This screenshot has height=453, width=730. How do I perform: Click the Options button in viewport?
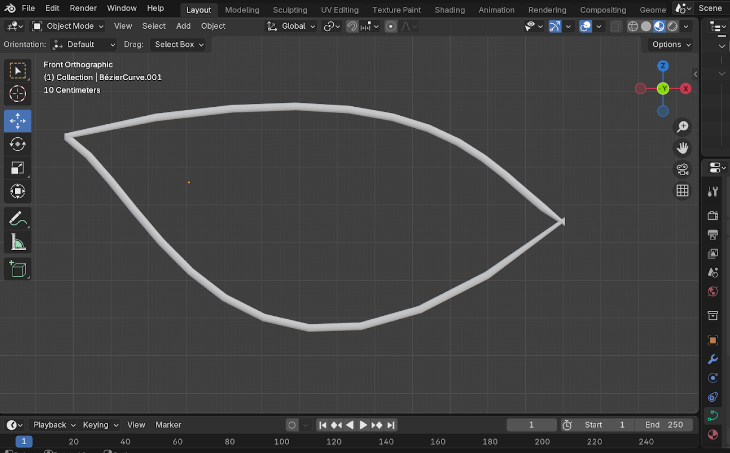tap(670, 44)
